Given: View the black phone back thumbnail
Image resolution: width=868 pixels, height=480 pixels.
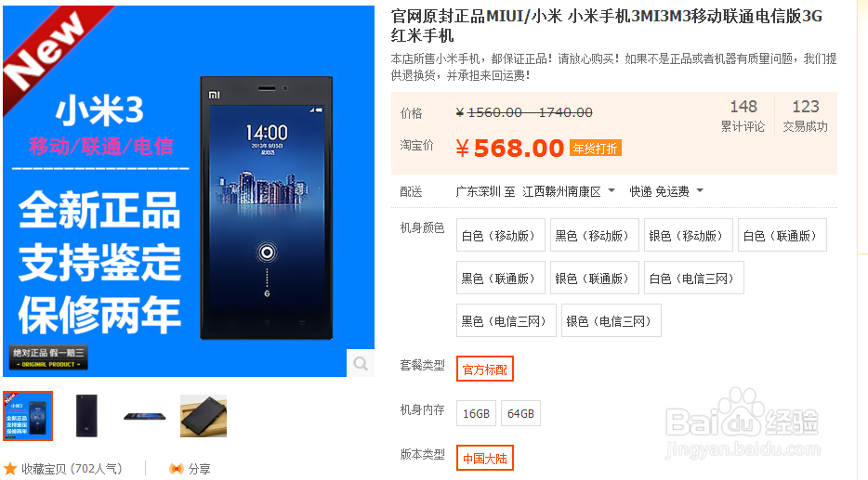Looking at the screenshot, I should coord(86,416).
